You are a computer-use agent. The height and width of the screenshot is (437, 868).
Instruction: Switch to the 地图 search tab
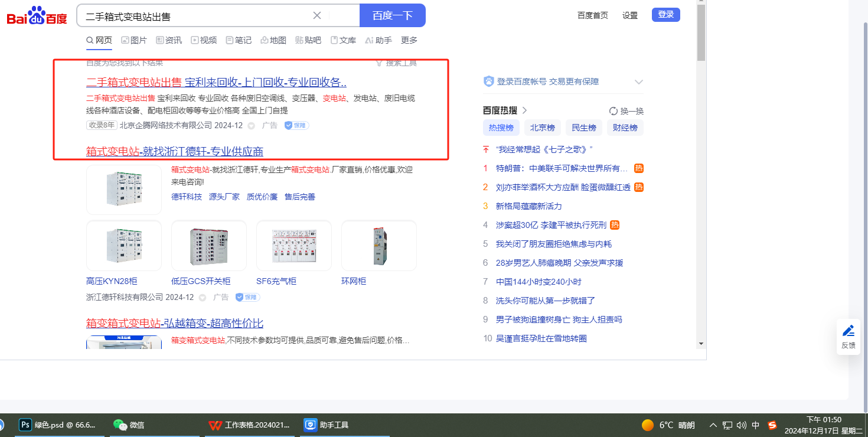273,40
